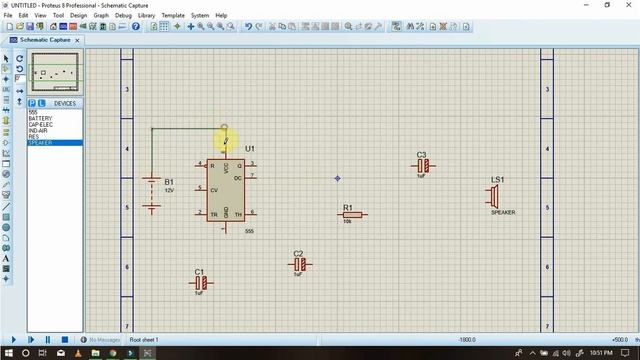Select SPEAKER in the devices list
Viewport: 640px width, 360px height.
(55, 143)
